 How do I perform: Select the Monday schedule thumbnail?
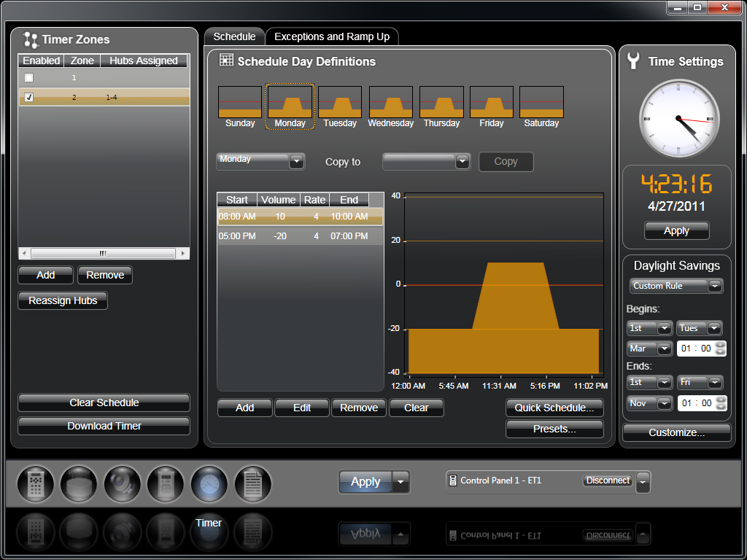click(290, 108)
